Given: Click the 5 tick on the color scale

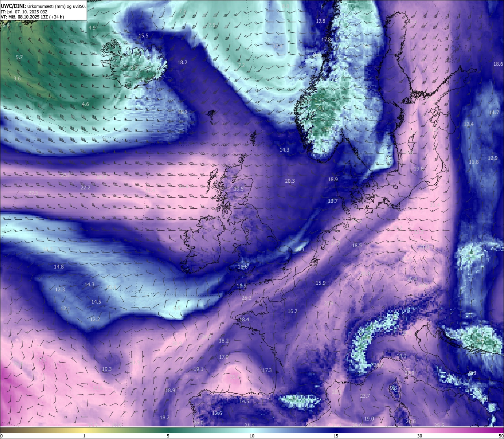Looking at the screenshot, I should coord(168,436).
